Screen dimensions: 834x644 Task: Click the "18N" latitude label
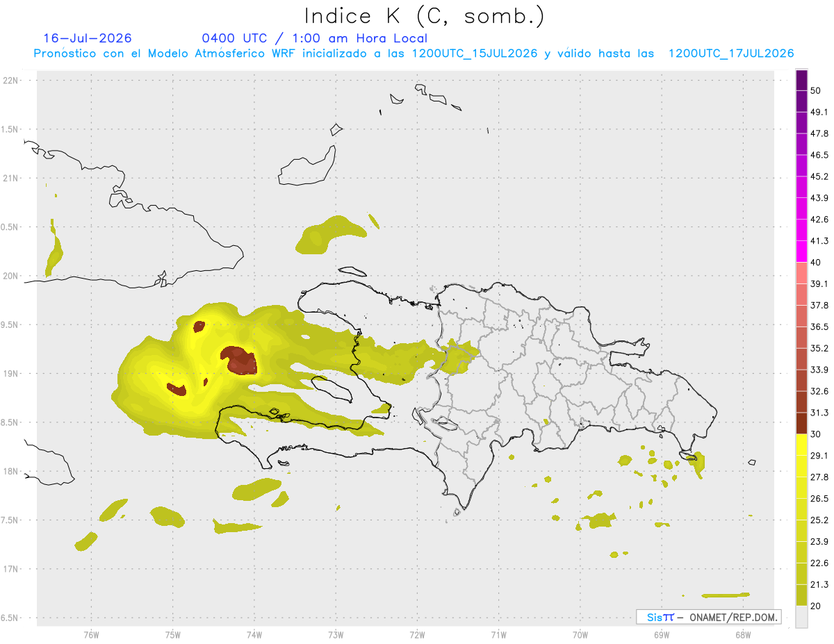click(11, 471)
